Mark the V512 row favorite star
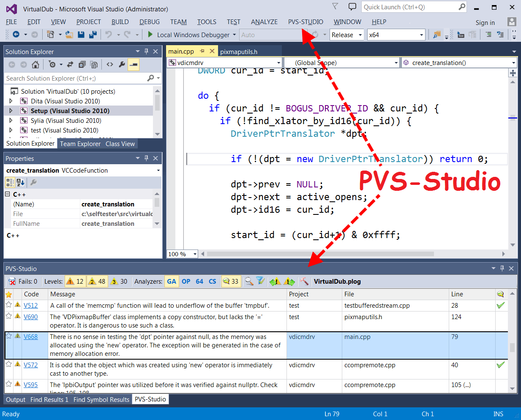This screenshot has height=420, width=521. [x=8, y=305]
